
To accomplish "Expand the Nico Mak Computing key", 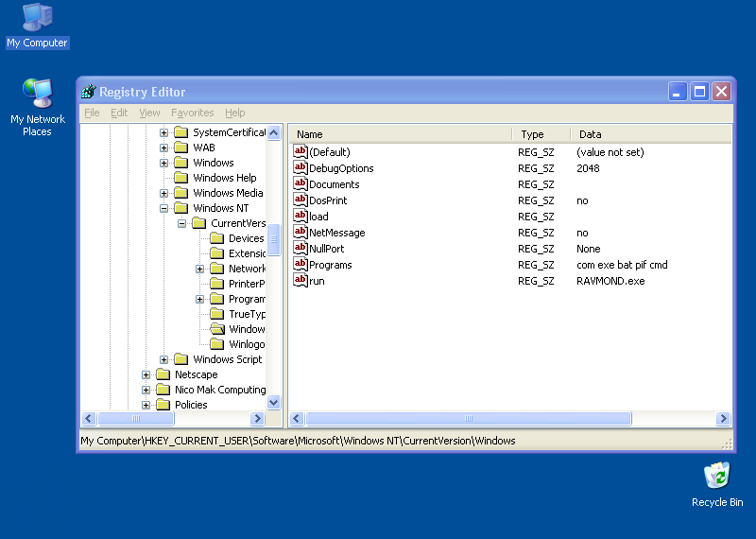I will 146,390.
